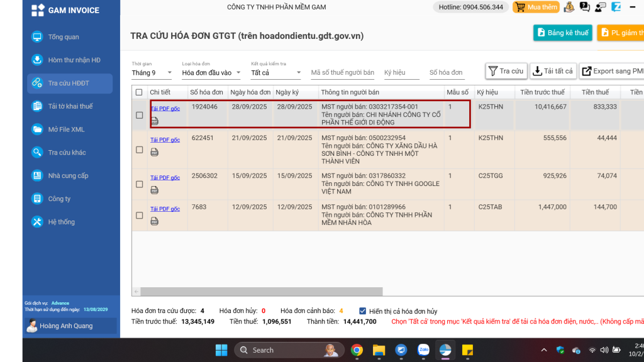Image resolution: width=644 pixels, height=362 pixels.
Task: Click the PDF print icon for invoice 7683
Action: pyautogui.click(x=154, y=221)
